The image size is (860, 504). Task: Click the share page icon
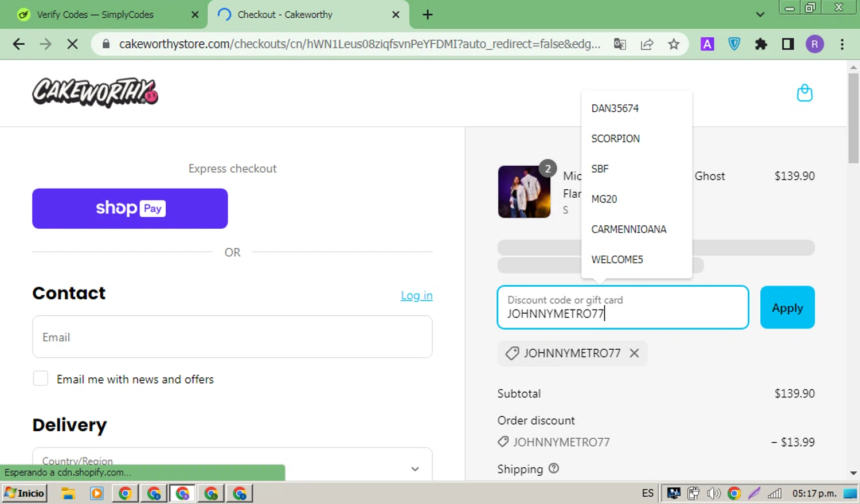click(x=647, y=44)
